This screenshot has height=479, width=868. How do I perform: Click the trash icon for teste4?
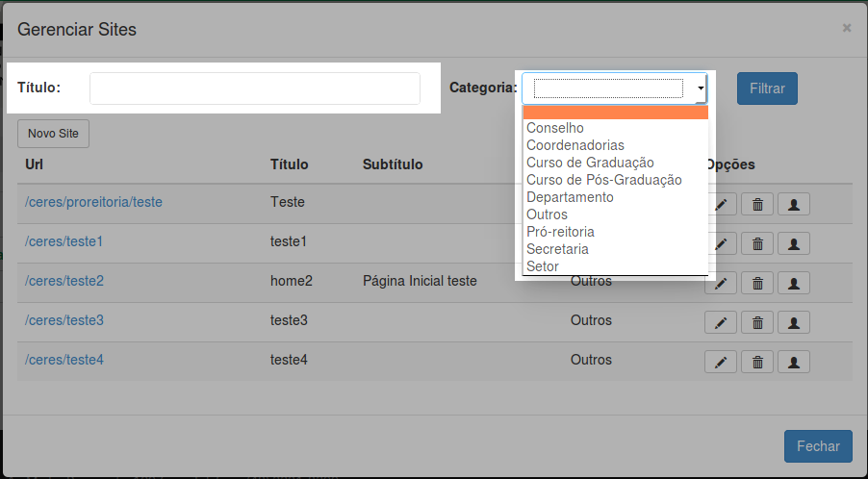757,362
